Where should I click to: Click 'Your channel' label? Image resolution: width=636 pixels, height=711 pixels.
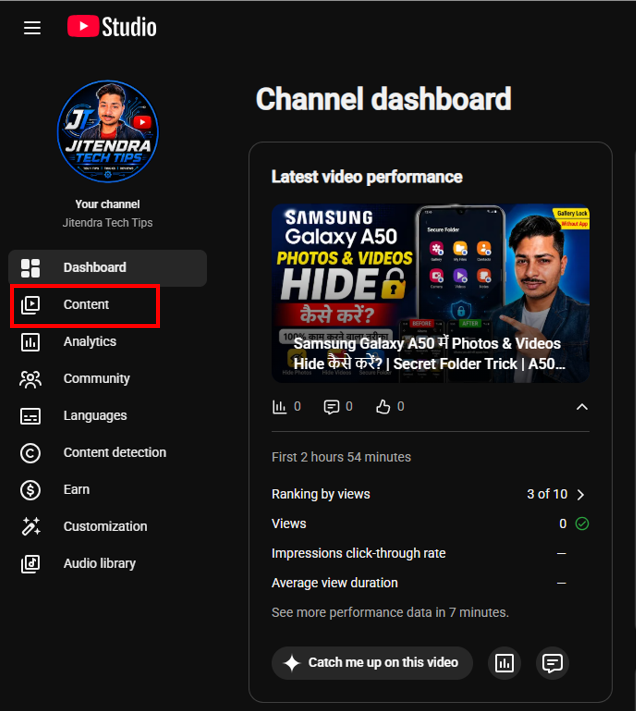click(107, 205)
